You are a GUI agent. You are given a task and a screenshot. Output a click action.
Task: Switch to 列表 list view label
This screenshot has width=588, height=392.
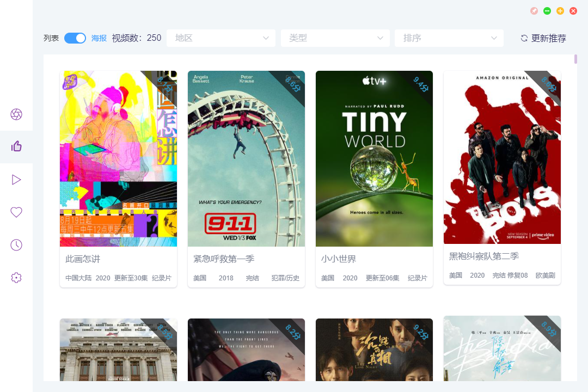coord(51,38)
